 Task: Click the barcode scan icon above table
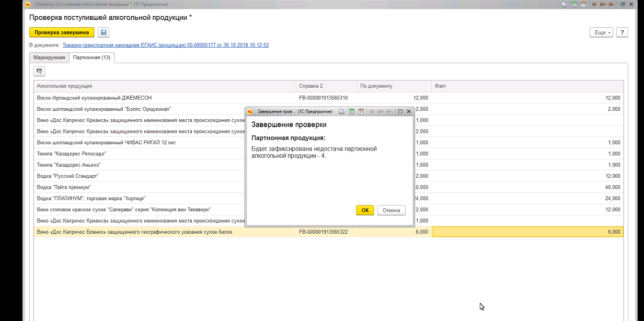[39, 71]
